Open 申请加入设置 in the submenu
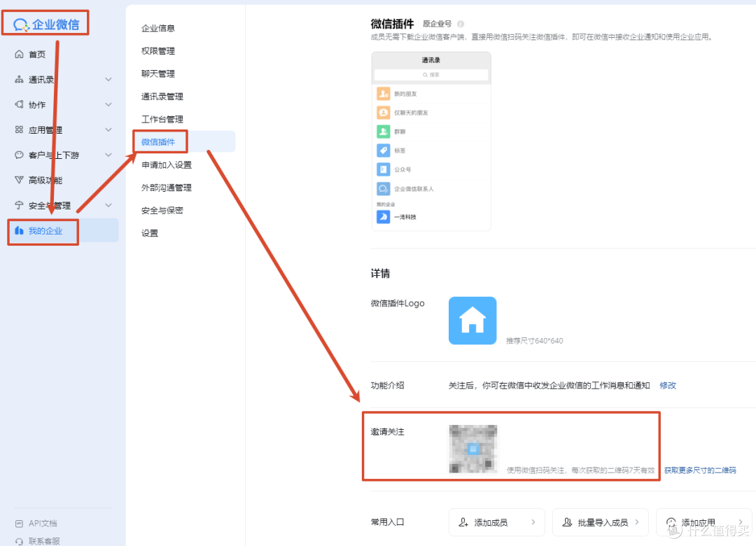Image resolution: width=756 pixels, height=546 pixels. [x=167, y=165]
